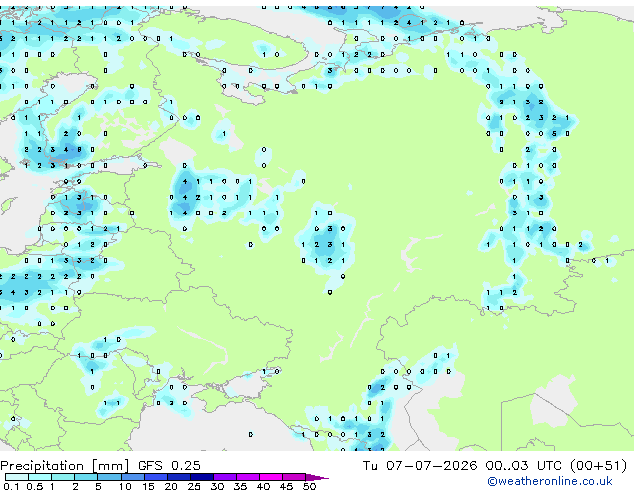Choose the magenta swatch between 40 and 45
This screenshot has height=490, width=634.
coord(271,477)
